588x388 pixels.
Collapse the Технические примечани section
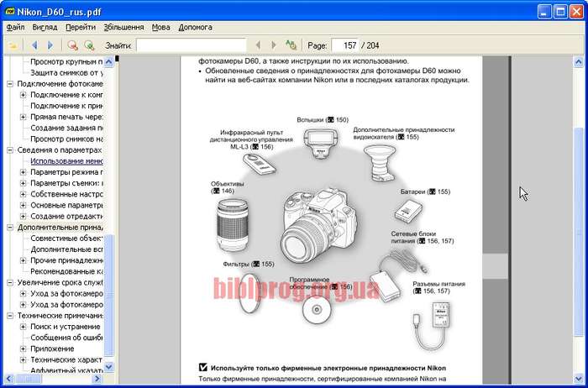pyautogui.click(x=10, y=316)
